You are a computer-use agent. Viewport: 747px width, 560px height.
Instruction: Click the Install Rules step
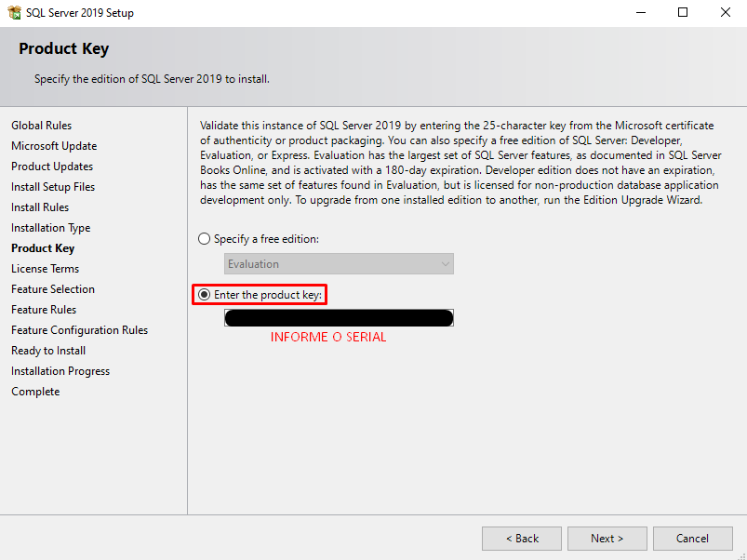(40, 207)
